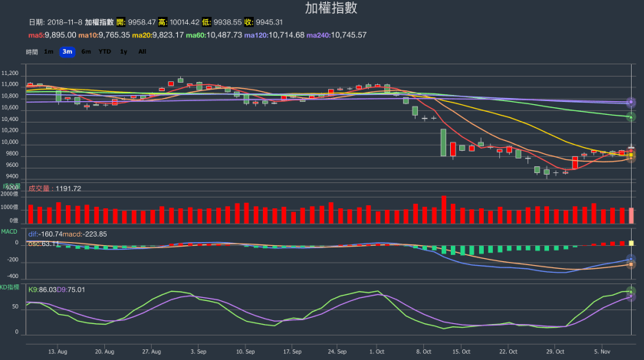
Task: Click the 1 Oct date axis label
Action: click(x=376, y=352)
